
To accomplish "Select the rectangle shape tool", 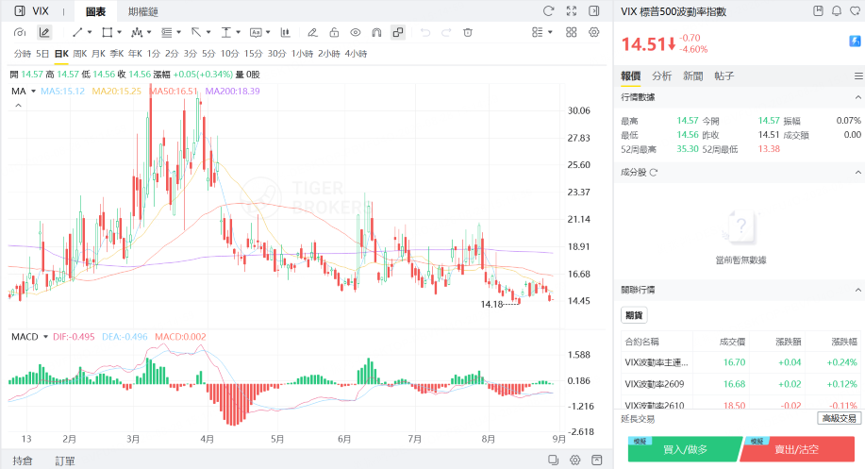I will coord(107,33).
